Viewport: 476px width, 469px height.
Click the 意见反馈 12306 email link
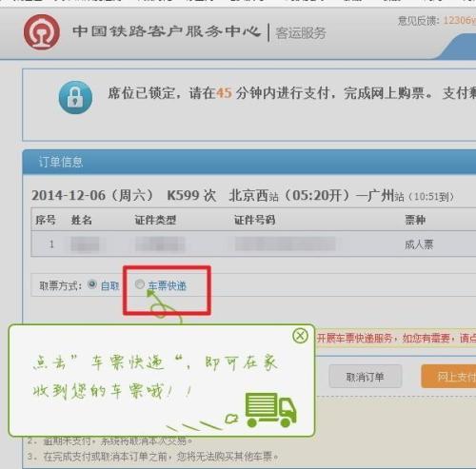coord(459,20)
